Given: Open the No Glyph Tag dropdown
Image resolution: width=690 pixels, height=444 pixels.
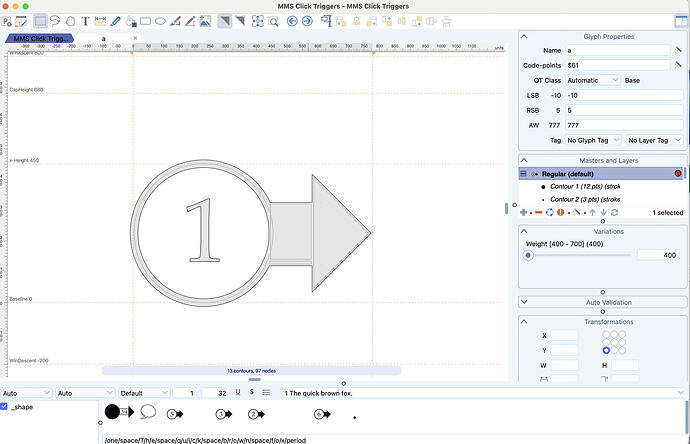Looking at the screenshot, I should coord(593,140).
